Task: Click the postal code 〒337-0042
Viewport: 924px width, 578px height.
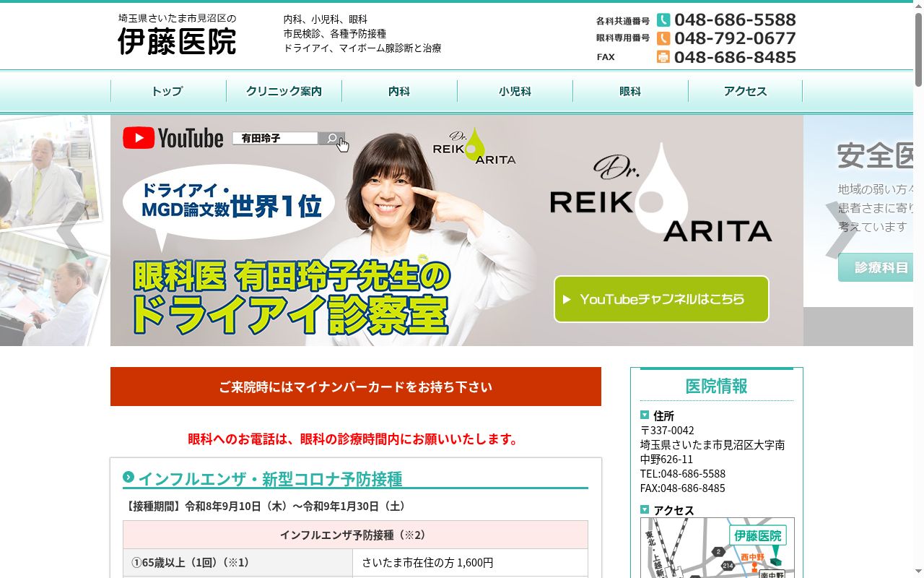Action: click(667, 430)
